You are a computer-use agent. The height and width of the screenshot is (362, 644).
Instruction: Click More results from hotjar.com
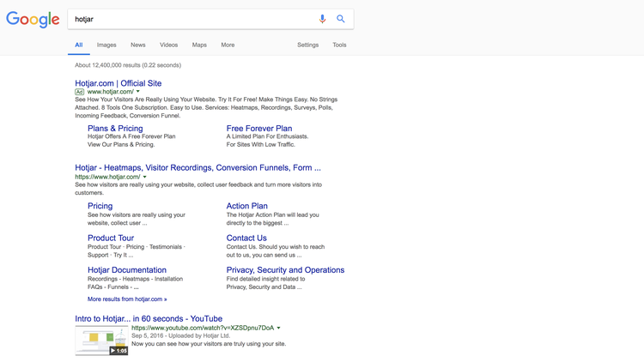point(127,299)
